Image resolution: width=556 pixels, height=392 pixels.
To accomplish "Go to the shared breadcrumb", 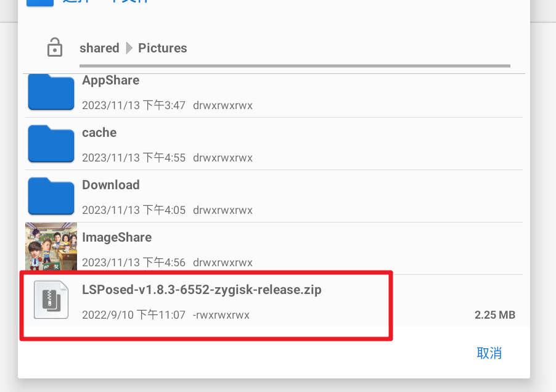I will point(99,48).
